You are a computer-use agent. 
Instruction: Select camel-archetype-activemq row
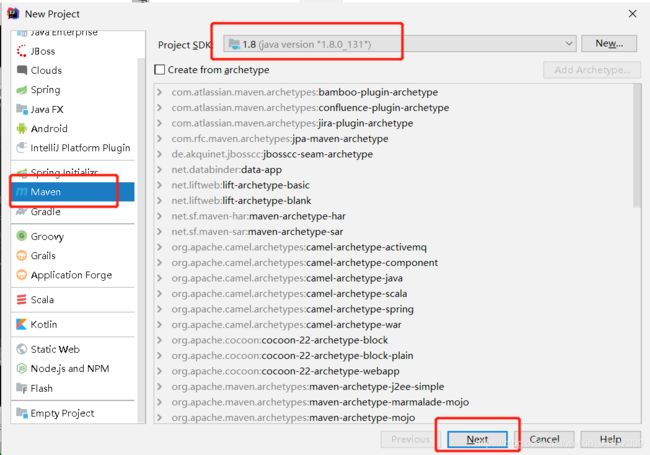tap(394, 247)
